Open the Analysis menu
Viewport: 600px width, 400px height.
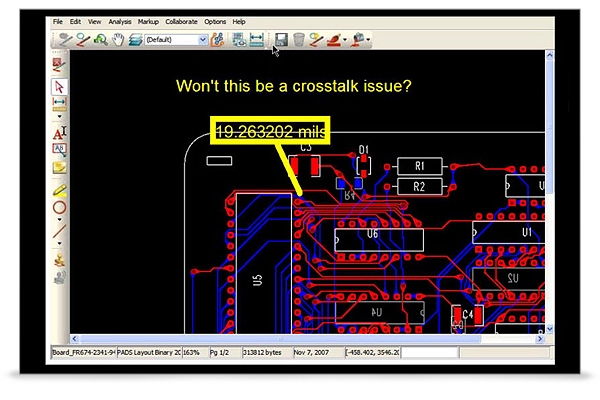119,21
